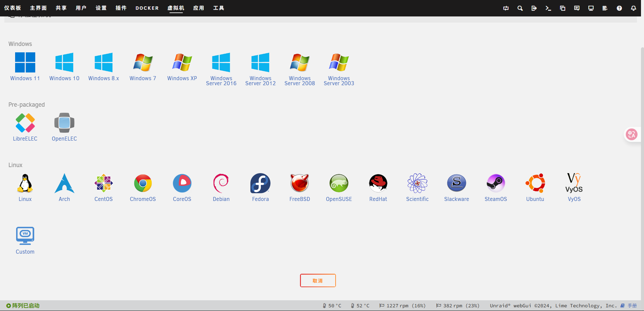
Task: Select the Fedora template
Action: pos(260,188)
